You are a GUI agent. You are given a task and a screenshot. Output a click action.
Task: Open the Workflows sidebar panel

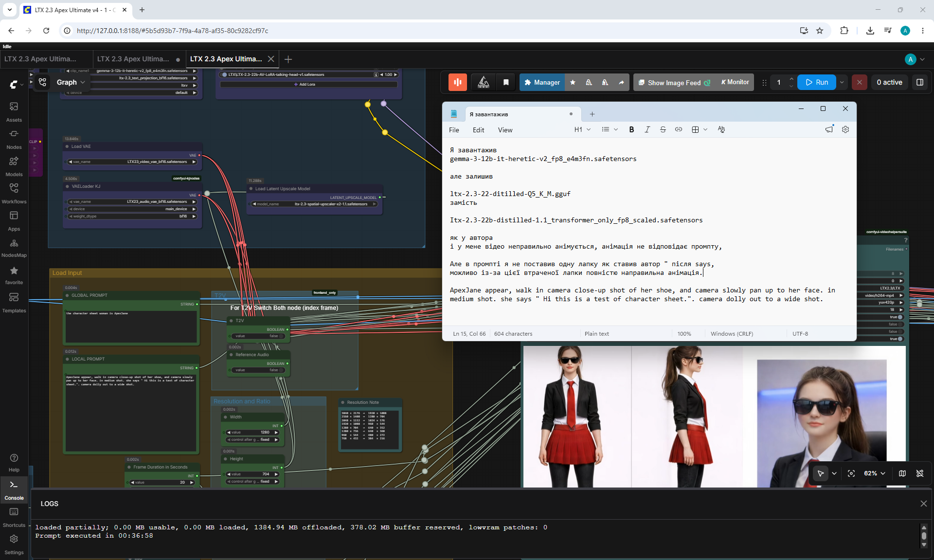click(x=14, y=193)
